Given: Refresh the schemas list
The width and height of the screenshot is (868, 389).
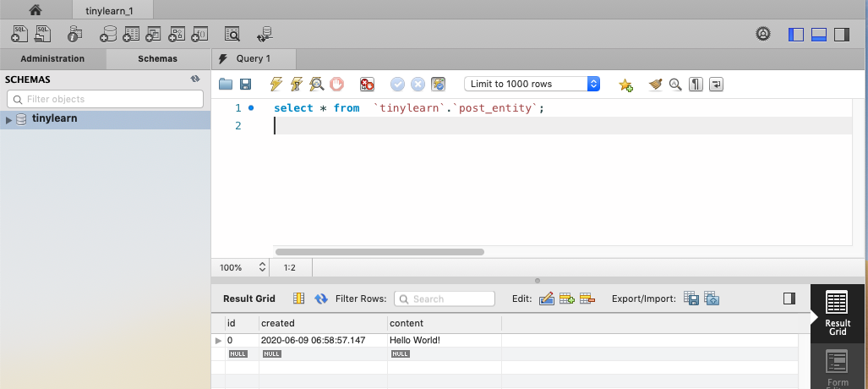Looking at the screenshot, I should [x=195, y=79].
